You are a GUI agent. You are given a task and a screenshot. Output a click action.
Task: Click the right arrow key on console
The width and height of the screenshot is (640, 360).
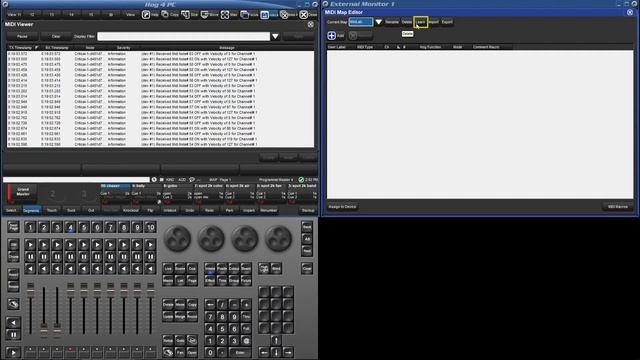[x=288, y=352]
